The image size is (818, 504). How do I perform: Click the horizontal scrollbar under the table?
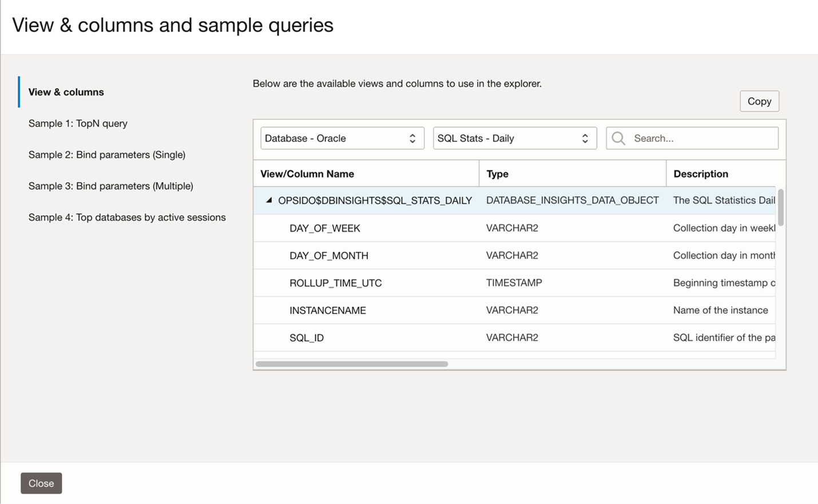[352, 364]
